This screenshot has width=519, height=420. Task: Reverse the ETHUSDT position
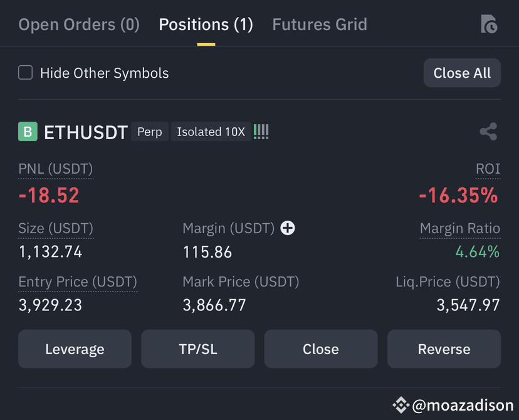pos(444,349)
